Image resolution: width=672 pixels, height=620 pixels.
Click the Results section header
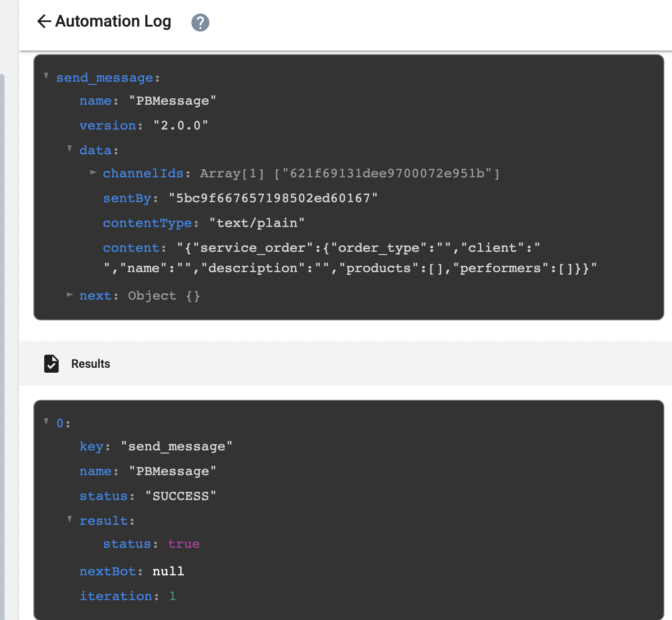coord(90,364)
